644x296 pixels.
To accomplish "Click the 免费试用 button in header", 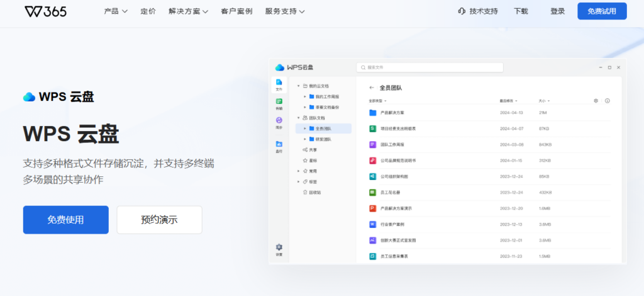I will [602, 11].
